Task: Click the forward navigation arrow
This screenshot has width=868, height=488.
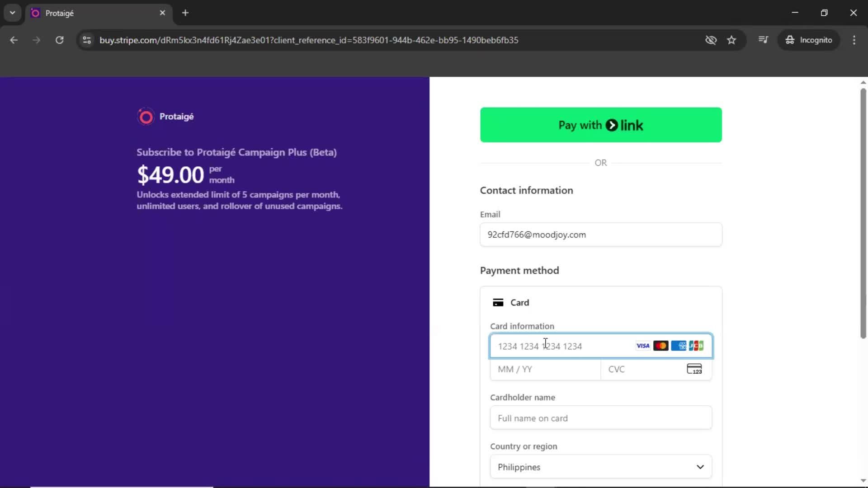Action: pos(36,40)
